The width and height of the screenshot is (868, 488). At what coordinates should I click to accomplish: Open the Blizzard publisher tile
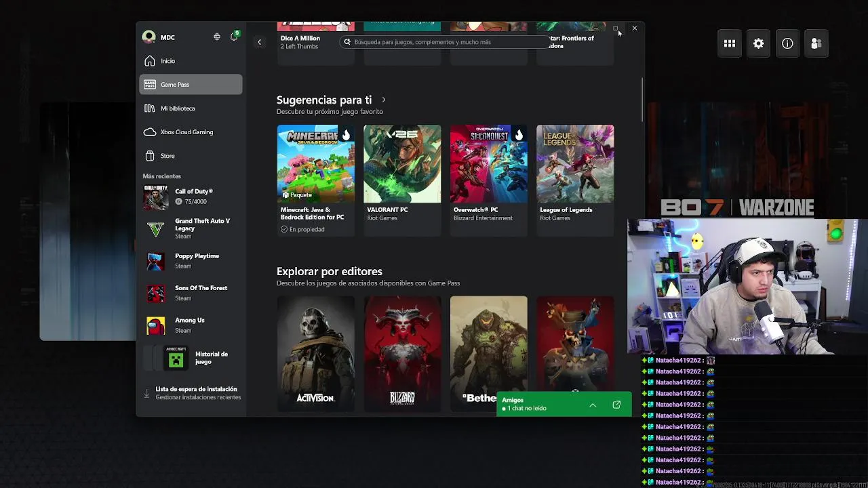click(x=402, y=353)
